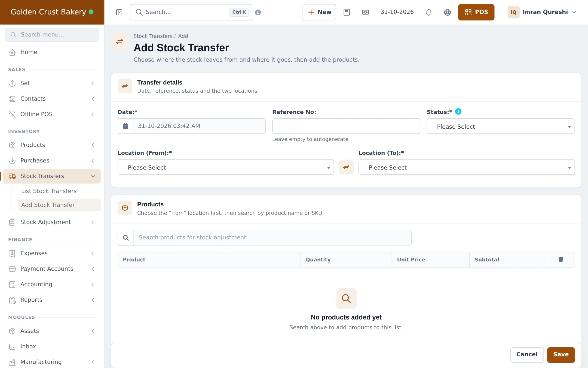Click the New button
The image size is (588, 368).
click(319, 12)
